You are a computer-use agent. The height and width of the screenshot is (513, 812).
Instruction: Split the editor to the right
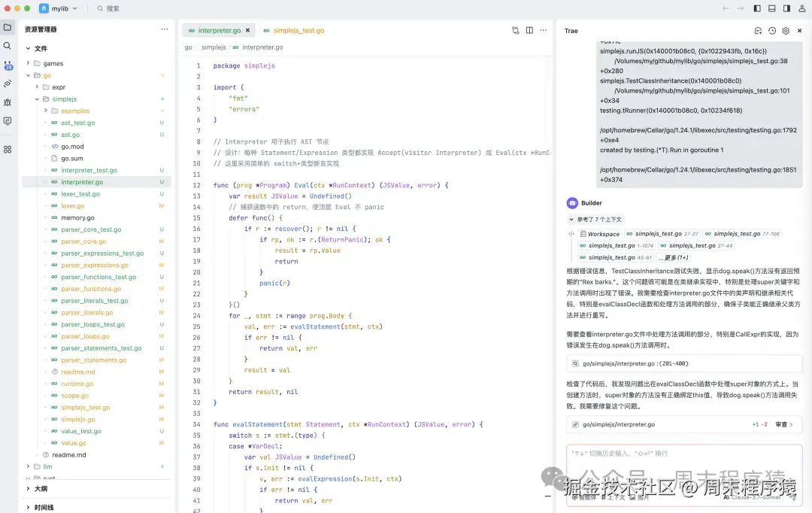click(529, 31)
